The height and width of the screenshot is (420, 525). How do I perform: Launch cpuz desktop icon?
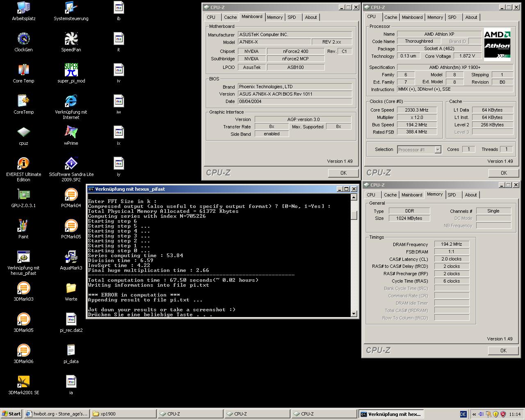pyautogui.click(x=23, y=136)
